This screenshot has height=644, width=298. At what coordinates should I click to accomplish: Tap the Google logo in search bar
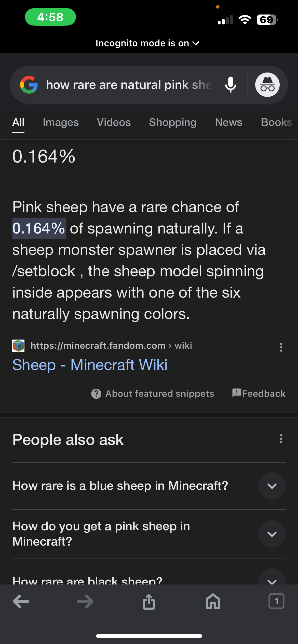[x=29, y=85]
